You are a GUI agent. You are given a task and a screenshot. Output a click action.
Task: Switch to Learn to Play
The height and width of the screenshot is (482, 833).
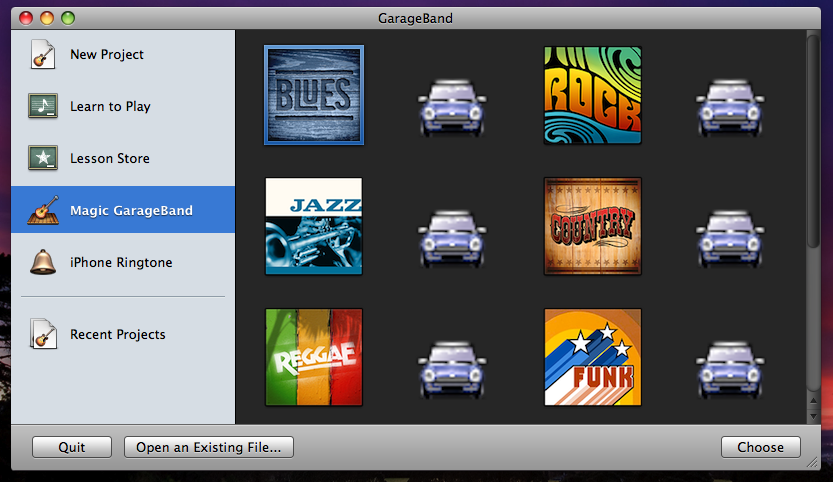click(x=123, y=106)
